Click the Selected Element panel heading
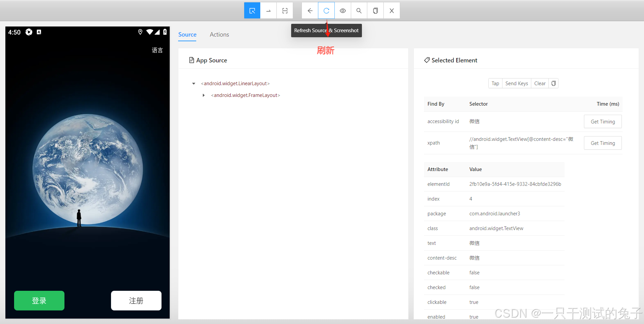This screenshot has height=324, width=644. coord(450,60)
